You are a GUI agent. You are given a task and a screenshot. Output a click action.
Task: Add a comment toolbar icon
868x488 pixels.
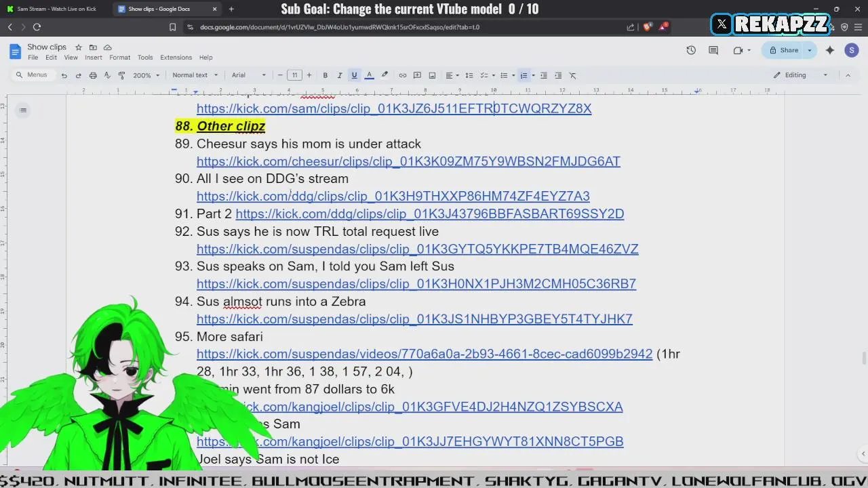(417, 75)
